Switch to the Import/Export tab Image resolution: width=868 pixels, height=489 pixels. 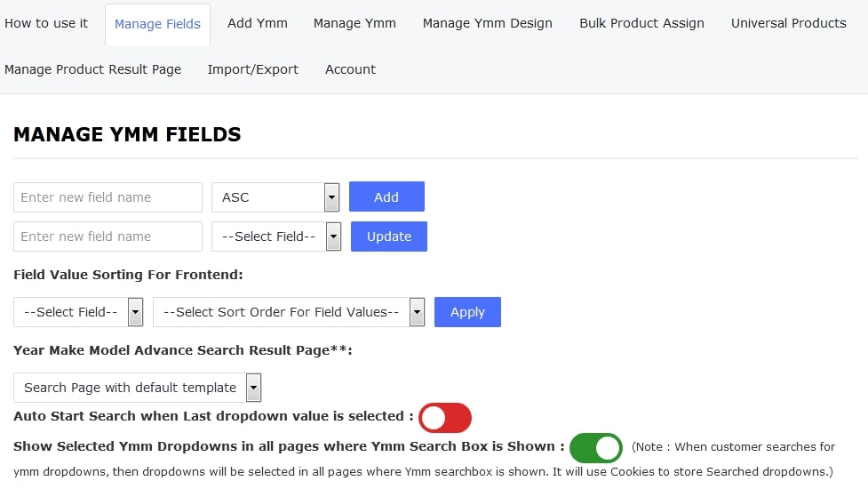[x=252, y=69]
